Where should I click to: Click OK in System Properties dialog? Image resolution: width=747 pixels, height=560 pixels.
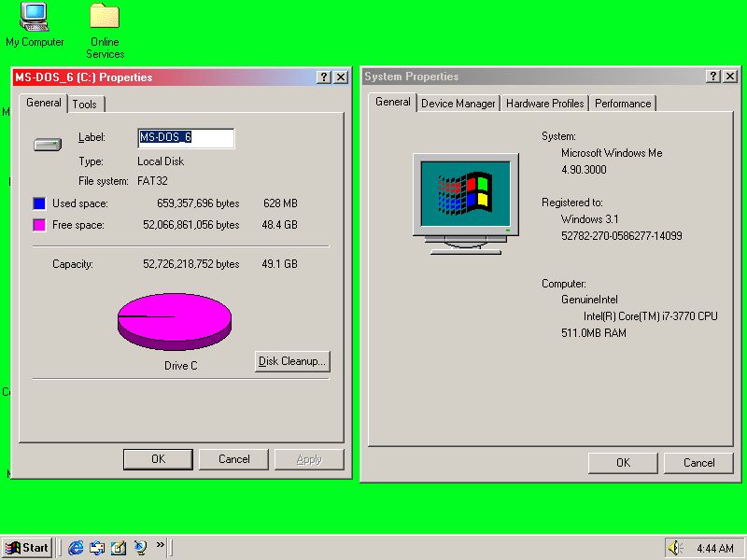pos(623,463)
